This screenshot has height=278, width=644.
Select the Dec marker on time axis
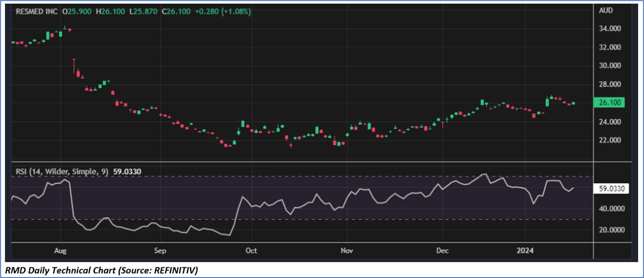(443, 250)
